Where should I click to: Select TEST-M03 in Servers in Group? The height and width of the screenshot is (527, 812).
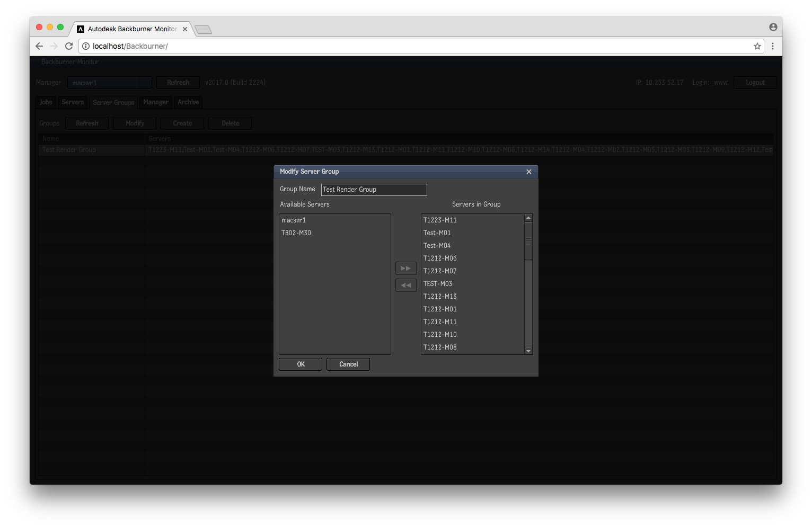click(473, 284)
